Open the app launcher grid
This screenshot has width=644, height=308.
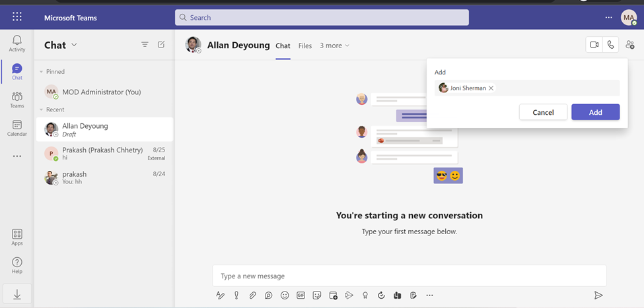click(x=17, y=16)
